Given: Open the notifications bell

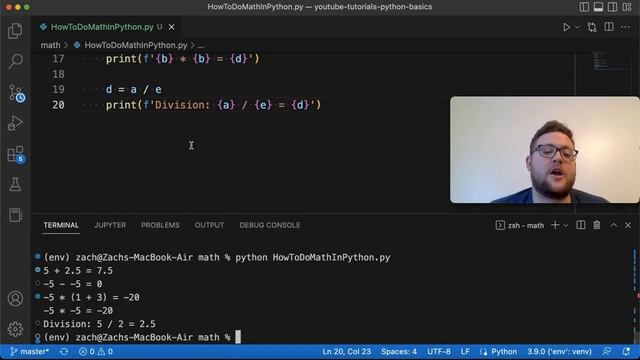Looking at the screenshot, I should [x=626, y=351].
